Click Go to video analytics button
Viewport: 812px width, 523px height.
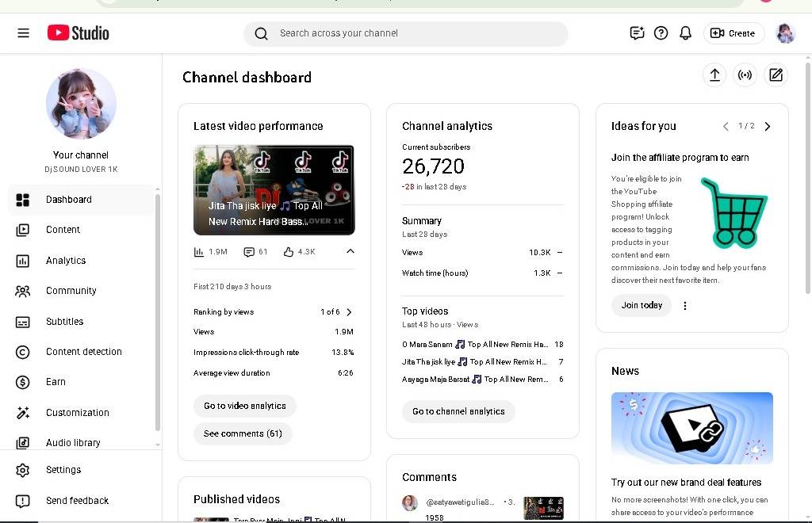coord(244,406)
